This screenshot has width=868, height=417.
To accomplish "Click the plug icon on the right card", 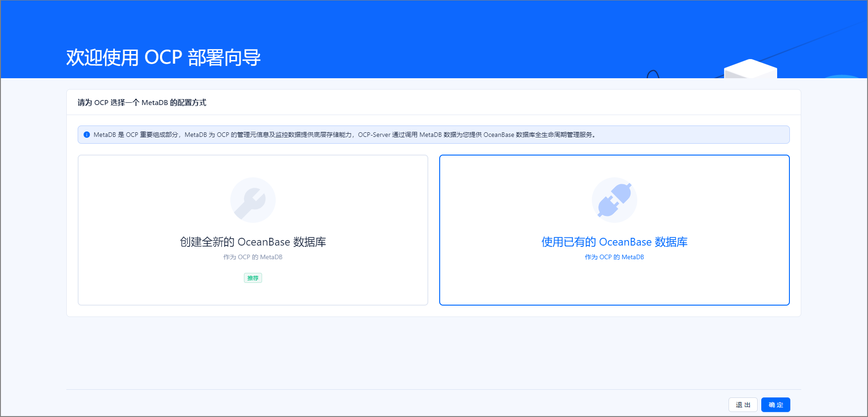I will (x=614, y=200).
